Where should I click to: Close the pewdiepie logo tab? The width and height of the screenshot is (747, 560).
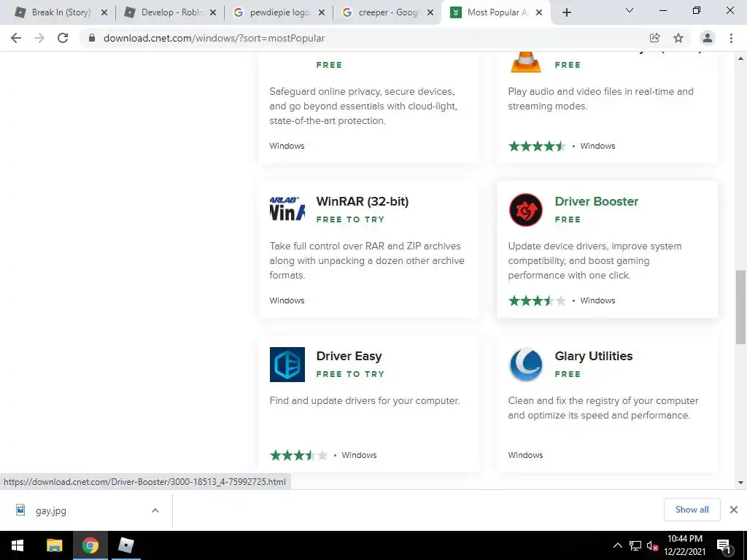pos(322,13)
